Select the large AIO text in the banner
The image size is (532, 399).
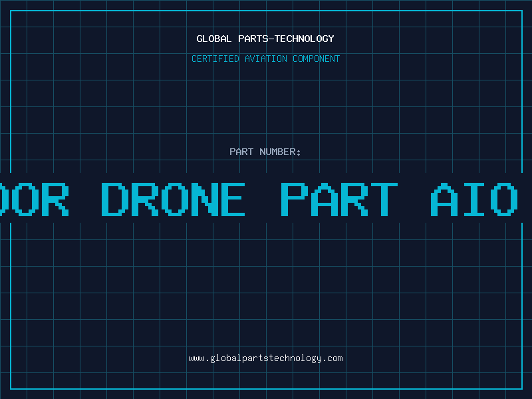click(x=474, y=199)
